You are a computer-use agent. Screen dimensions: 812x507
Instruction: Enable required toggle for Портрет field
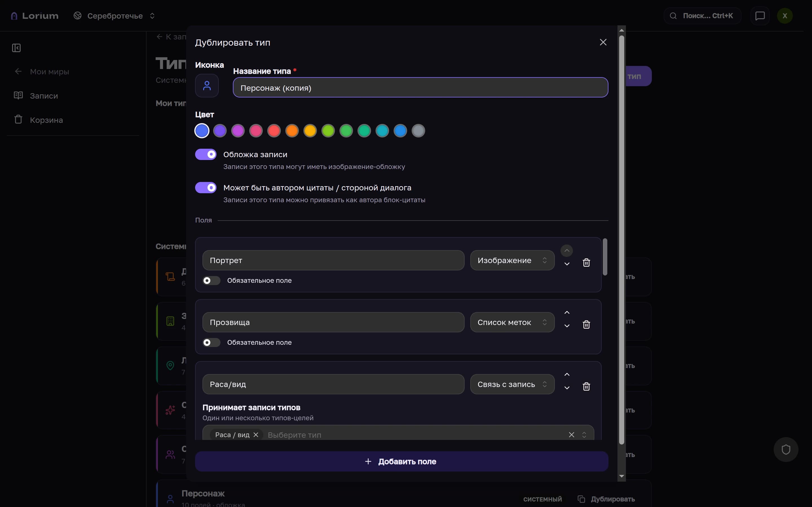(x=211, y=281)
